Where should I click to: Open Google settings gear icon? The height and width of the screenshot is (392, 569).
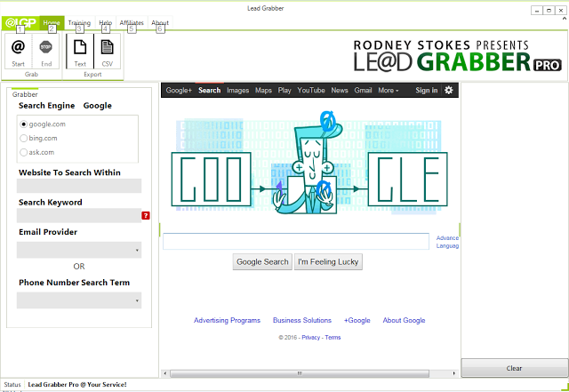[x=448, y=90]
